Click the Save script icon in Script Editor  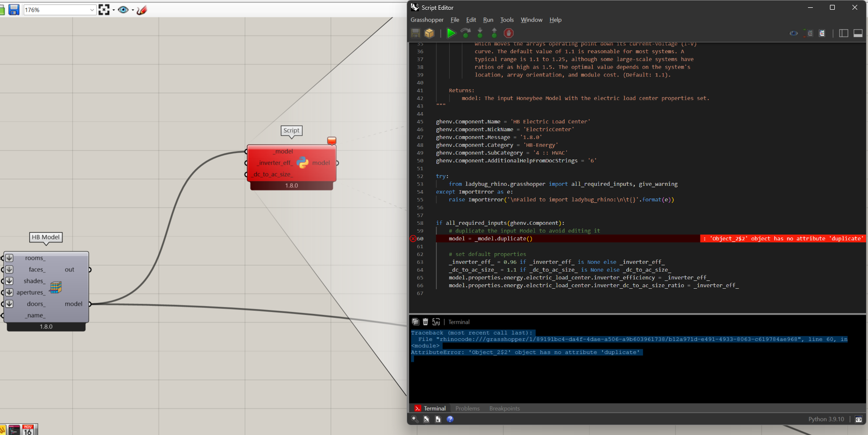coord(415,33)
